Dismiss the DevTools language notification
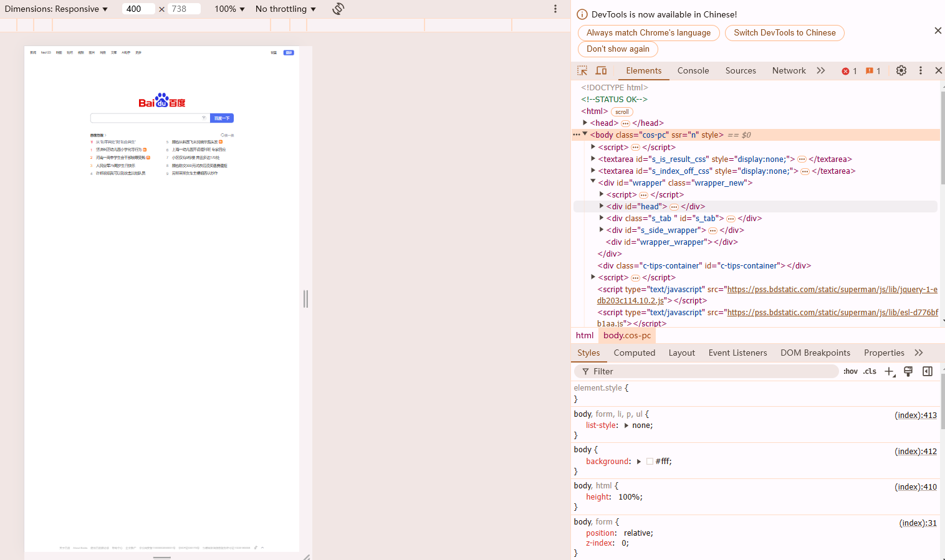The height and width of the screenshot is (560, 945). pyautogui.click(x=938, y=31)
